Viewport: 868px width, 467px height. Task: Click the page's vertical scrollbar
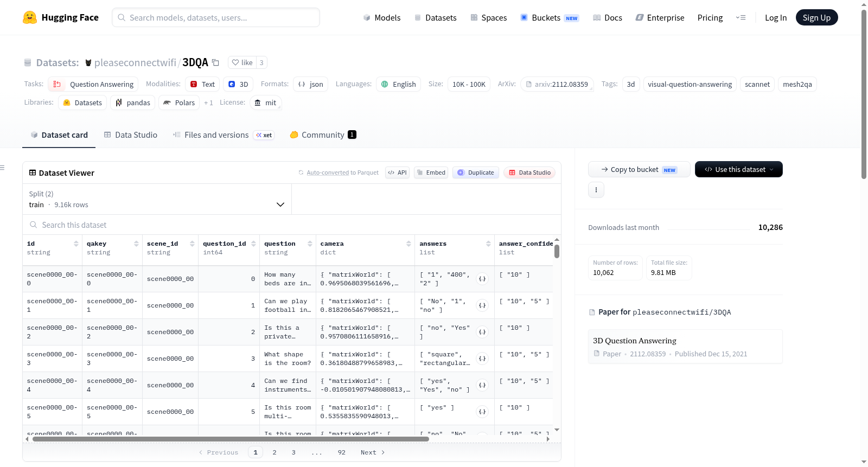864,94
